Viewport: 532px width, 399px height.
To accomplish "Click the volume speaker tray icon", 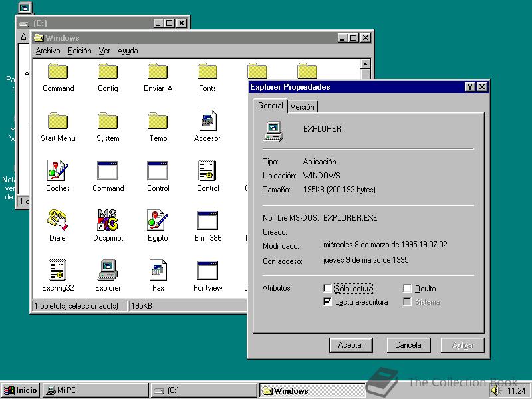I will pos(495,391).
